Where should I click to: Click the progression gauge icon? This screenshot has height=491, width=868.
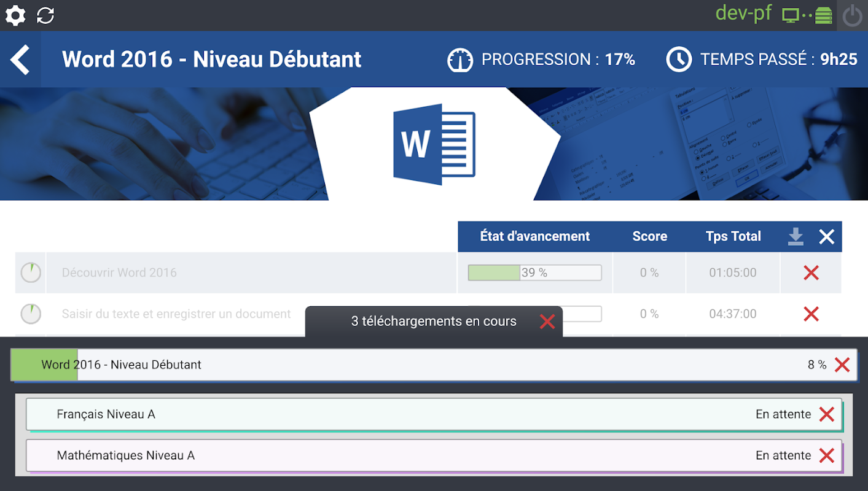pyautogui.click(x=460, y=60)
